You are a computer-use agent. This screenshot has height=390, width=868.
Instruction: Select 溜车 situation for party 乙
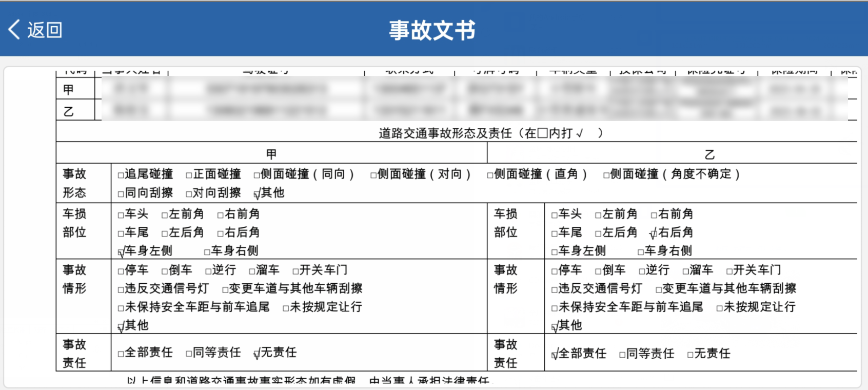(686, 271)
